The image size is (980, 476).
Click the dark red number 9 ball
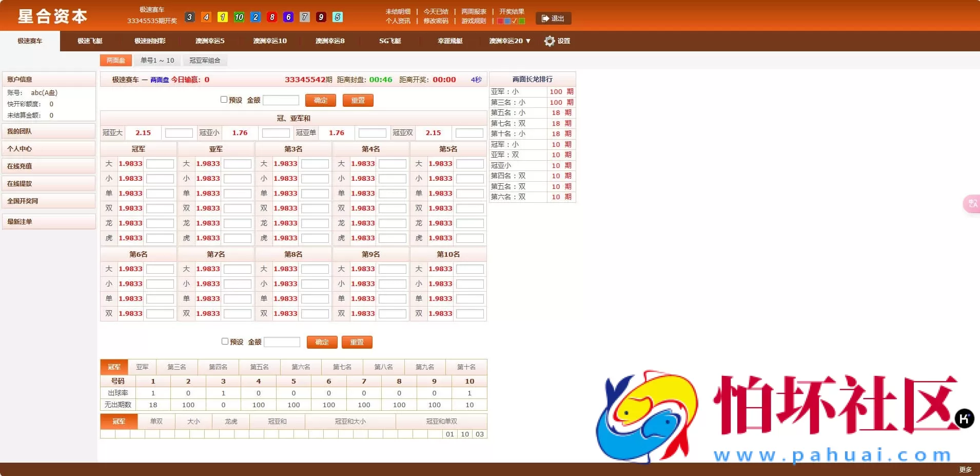point(321,17)
